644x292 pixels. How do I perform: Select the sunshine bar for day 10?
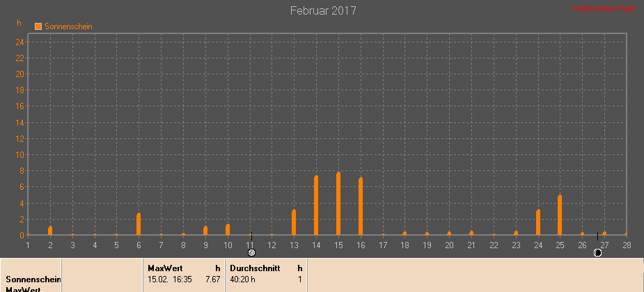228,229
